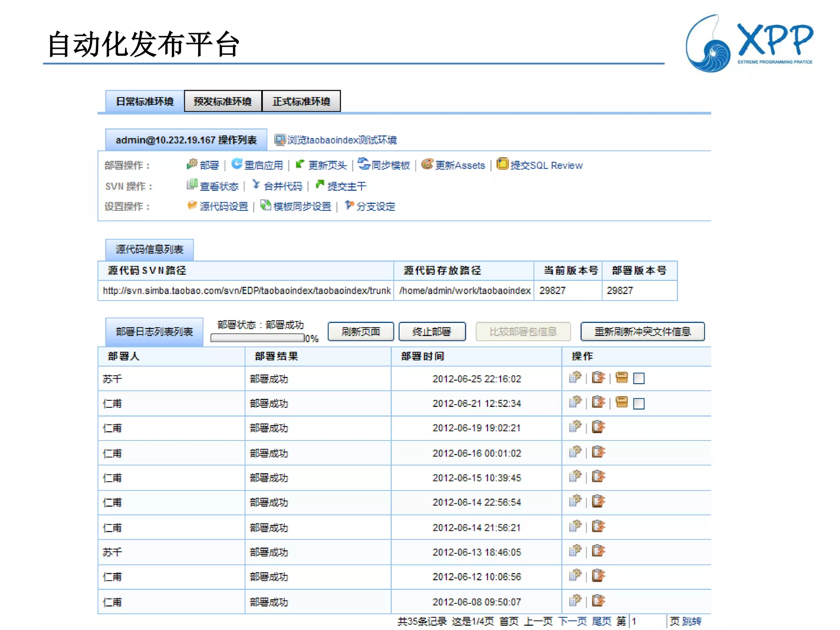
Task: Click the 源代码设置 icon
Action: coord(192,205)
